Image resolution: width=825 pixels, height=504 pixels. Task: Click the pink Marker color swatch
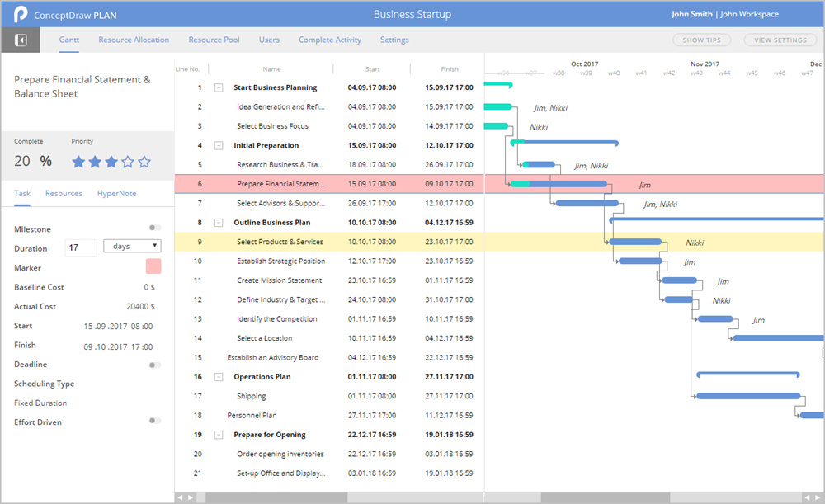click(x=153, y=266)
